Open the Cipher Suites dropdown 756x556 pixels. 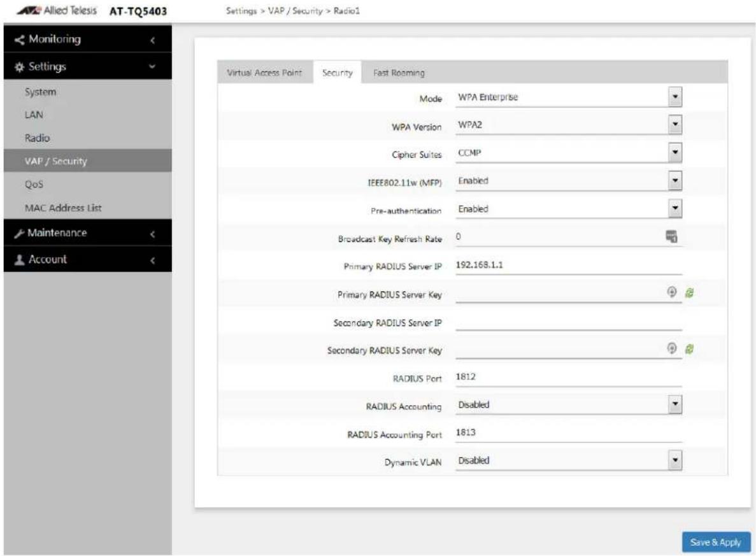tap(569, 153)
